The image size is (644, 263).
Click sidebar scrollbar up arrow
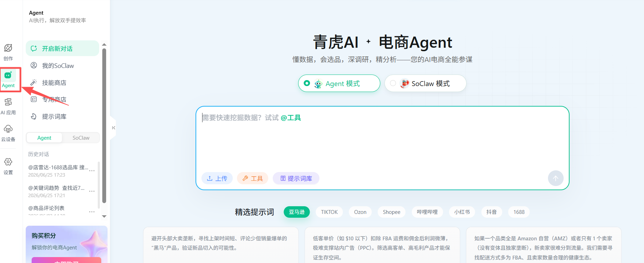click(x=104, y=45)
